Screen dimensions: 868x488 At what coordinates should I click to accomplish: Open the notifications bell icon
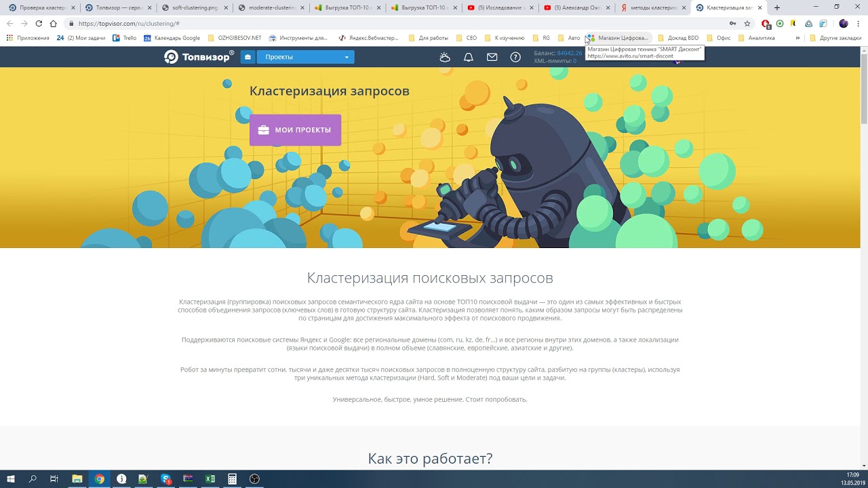pyautogui.click(x=469, y=57)
